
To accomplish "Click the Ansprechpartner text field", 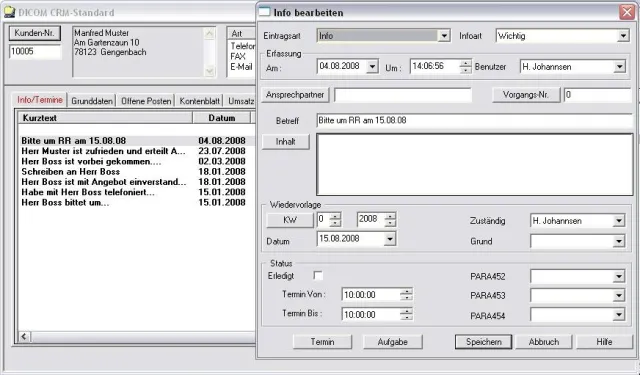I will click(x=402, y=95).
